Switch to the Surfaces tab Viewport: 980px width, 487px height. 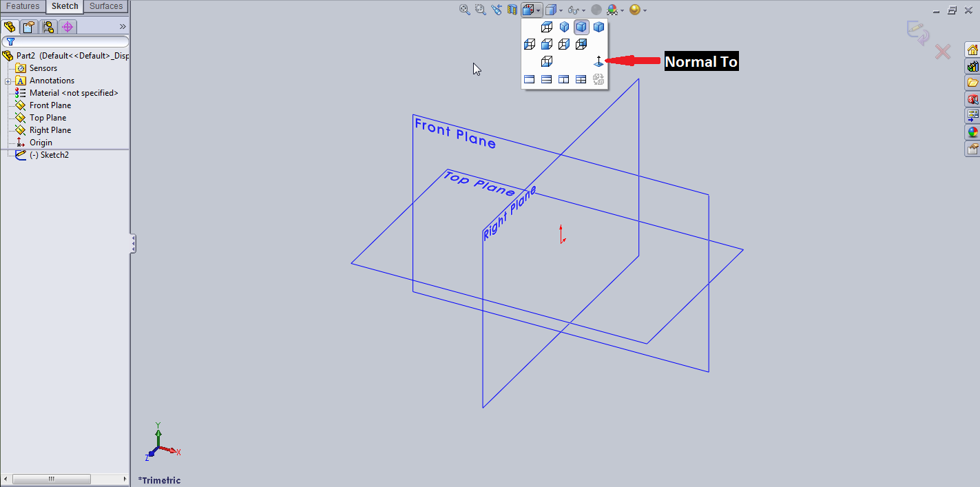105,6
